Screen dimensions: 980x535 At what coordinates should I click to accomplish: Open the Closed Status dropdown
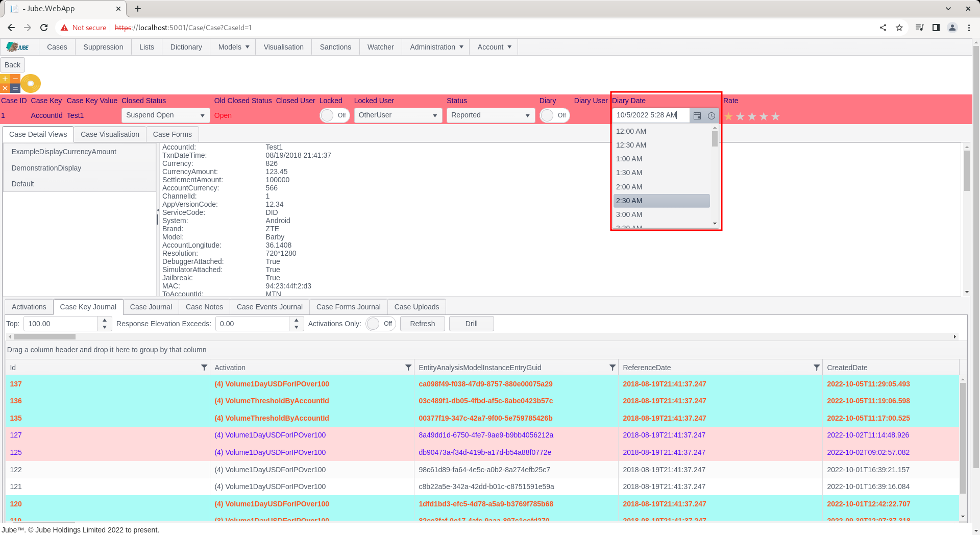[x=165, y=115]
